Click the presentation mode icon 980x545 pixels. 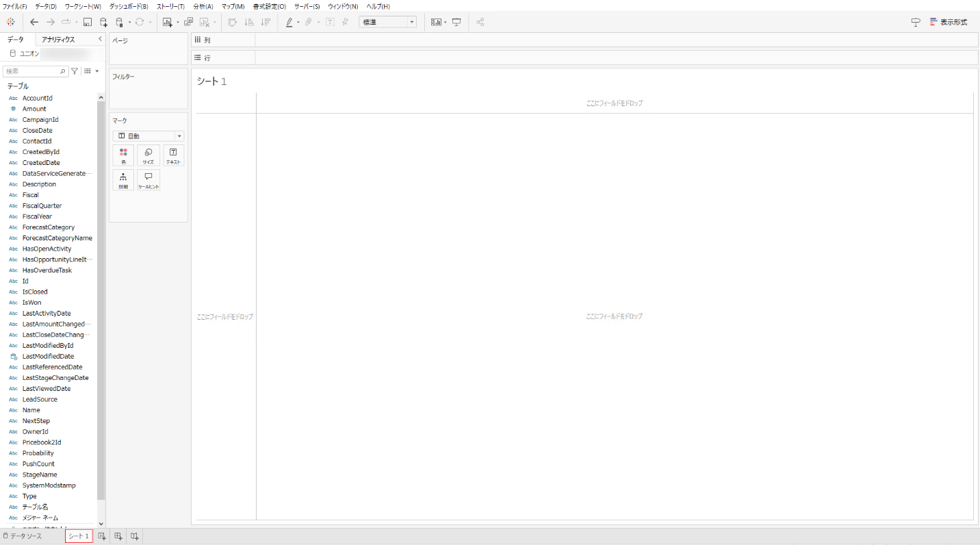click(x=456, y=22)
